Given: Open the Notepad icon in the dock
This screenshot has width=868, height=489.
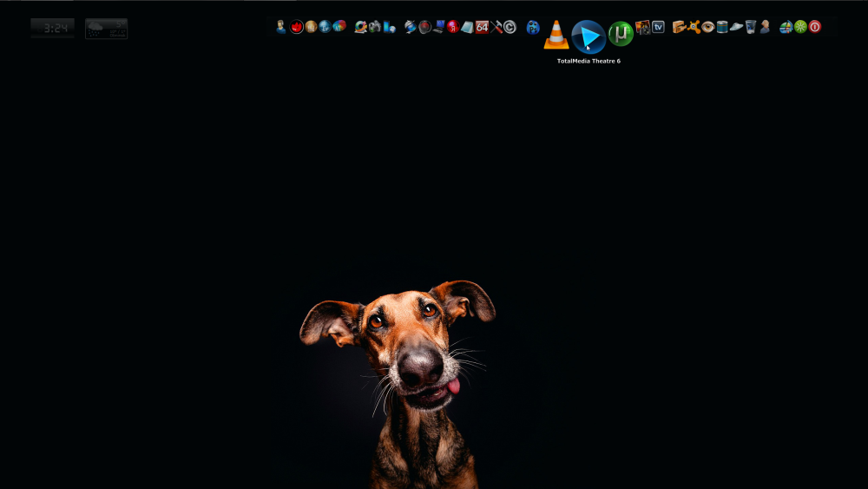Looking at the screenshot, I should 467,27.
